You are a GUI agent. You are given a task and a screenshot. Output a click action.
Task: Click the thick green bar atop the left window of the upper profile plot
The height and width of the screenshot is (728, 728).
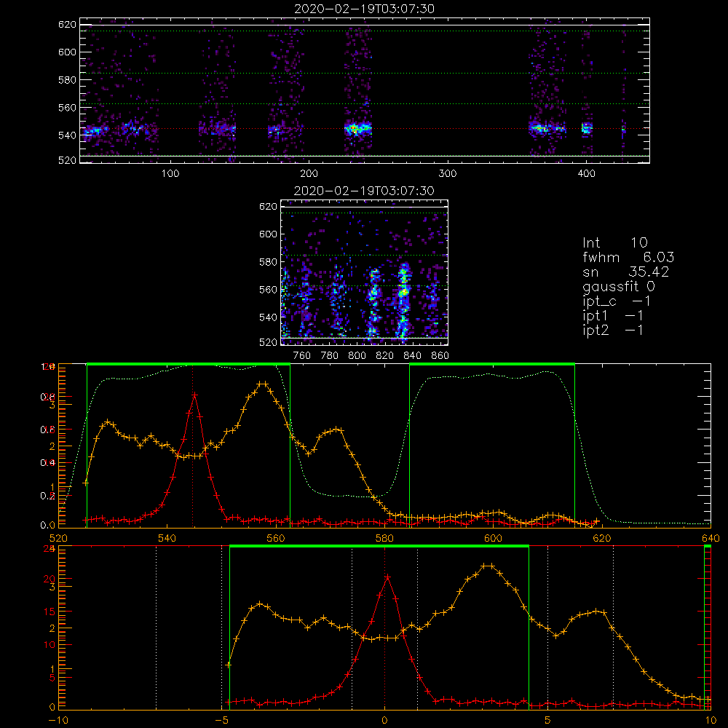(189, 364)
